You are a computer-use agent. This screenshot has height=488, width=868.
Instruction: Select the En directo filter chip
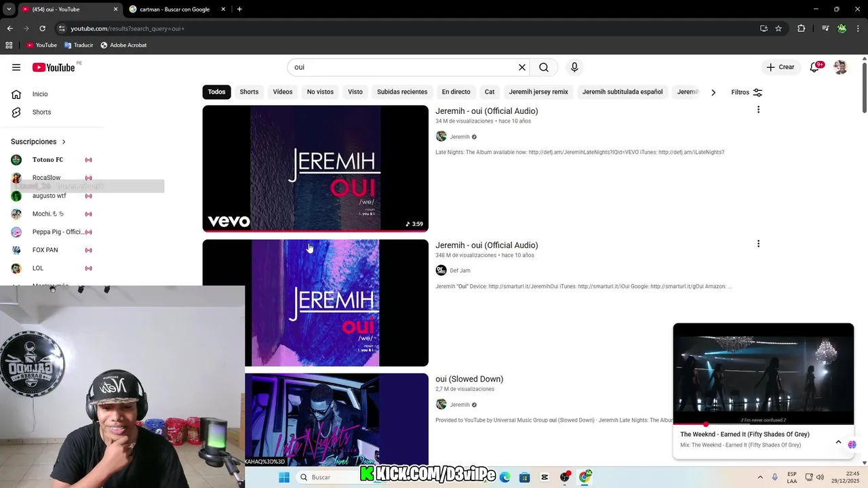pyautogui.click(x=456, y=91)
